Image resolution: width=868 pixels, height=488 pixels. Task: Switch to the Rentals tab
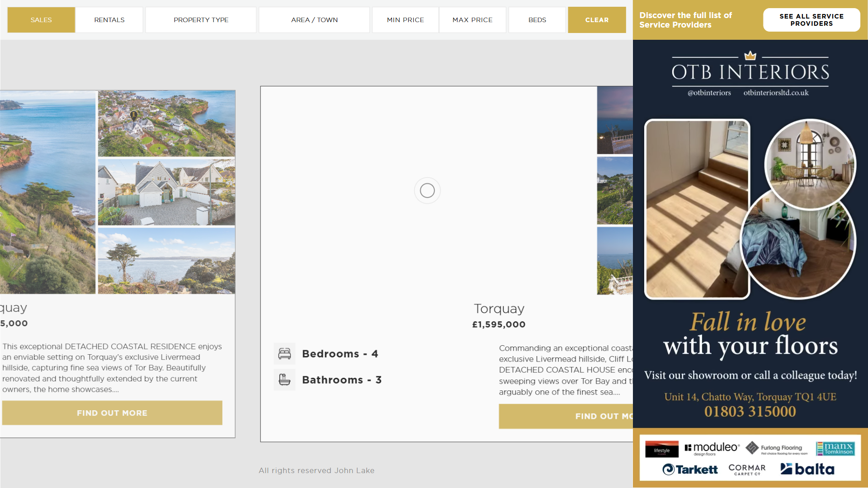click(109, 20)
